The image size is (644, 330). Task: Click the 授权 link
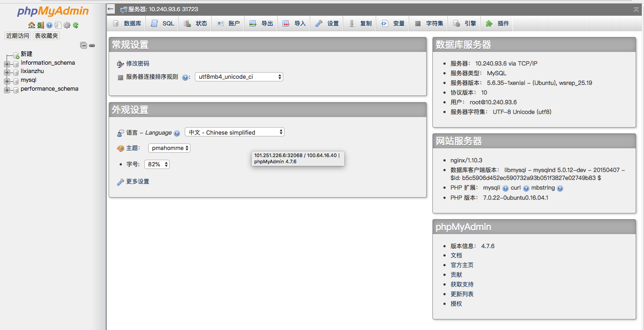point(456,304)
